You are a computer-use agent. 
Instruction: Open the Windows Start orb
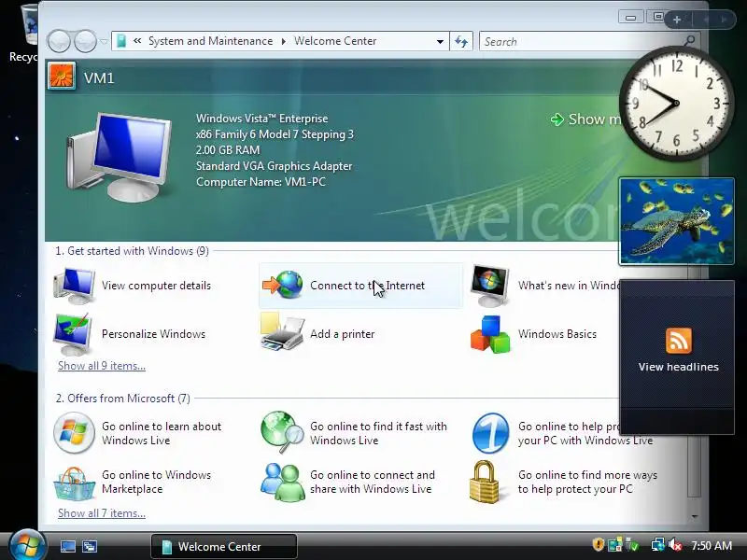[27, 546]
